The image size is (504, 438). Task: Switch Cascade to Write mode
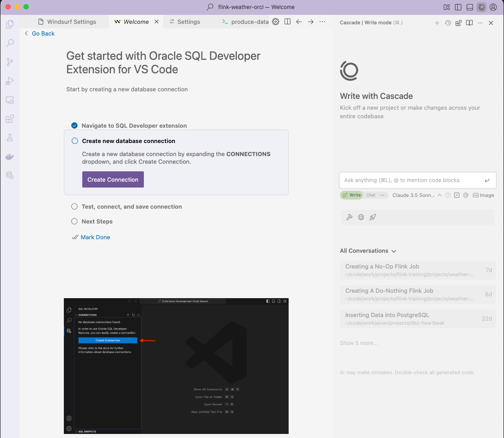(x=351, y=195)
